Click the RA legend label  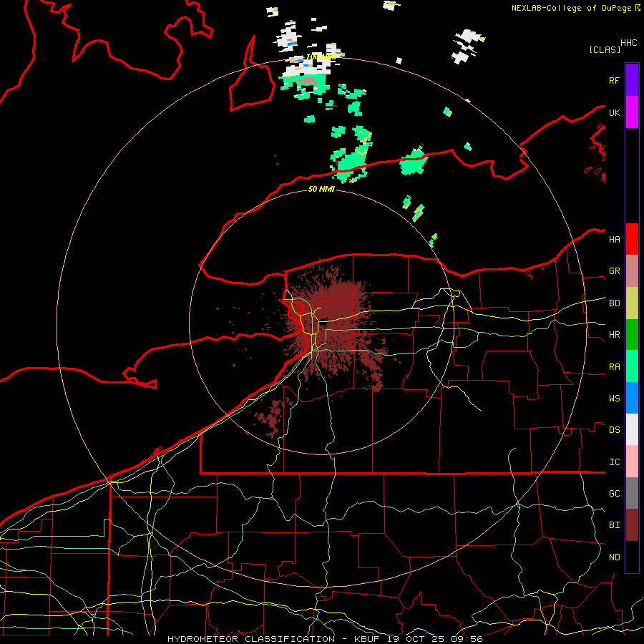614,367
